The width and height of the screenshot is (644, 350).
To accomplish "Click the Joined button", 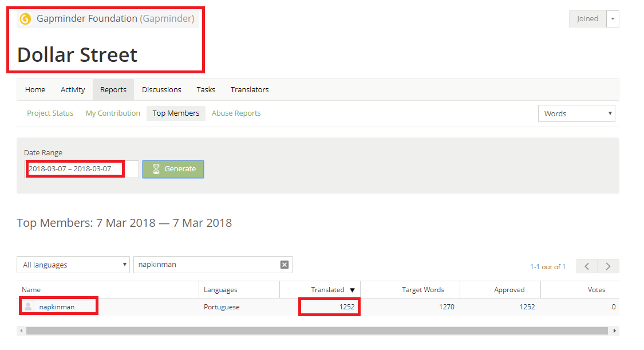I will pos(587,19).
